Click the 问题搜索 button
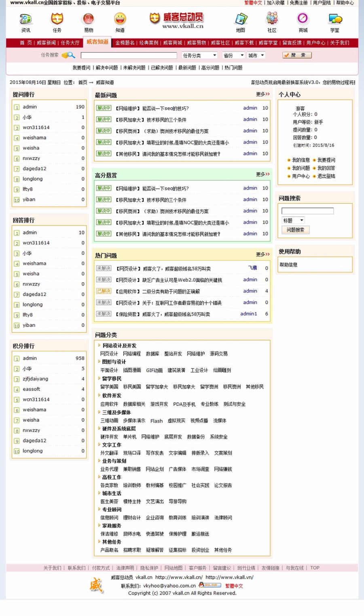Image resolution: width=364 pixels, height=616 pixels. 295,230
